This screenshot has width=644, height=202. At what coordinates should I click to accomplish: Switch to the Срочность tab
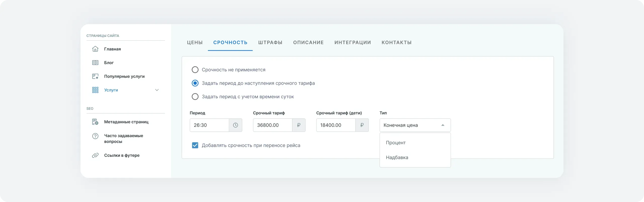230,42
